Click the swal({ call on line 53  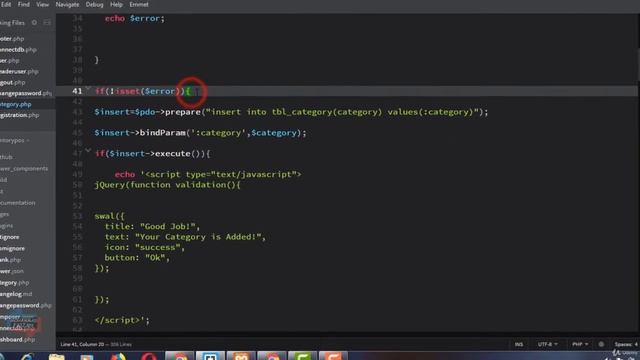click(x=109, y=216)
